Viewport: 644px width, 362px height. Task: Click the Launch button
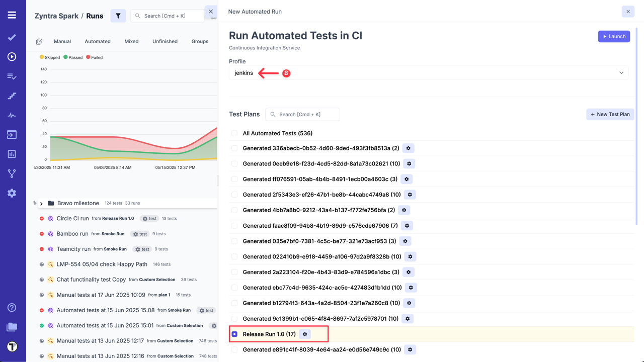(x=614, y=36)
